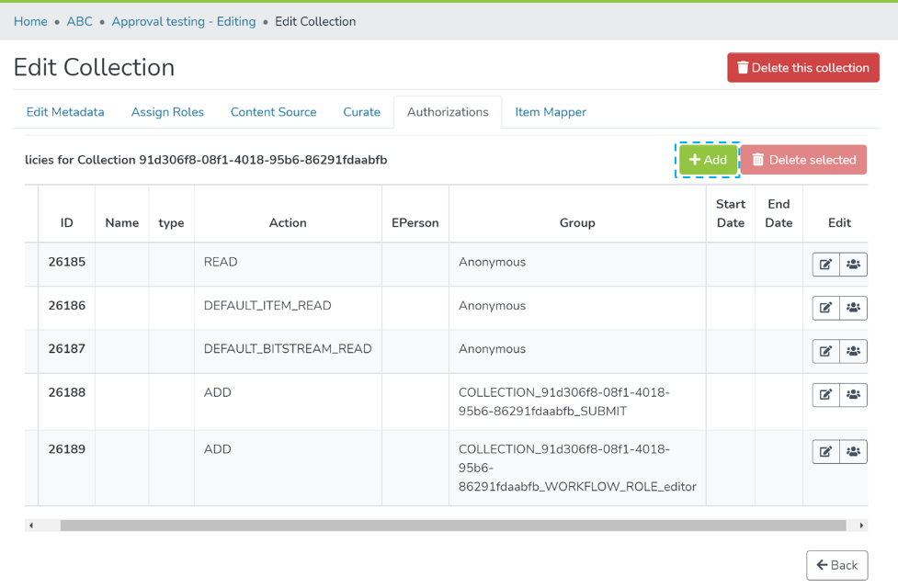Viewport: 898px width, 588px height.
Task: Click the horizontal scrollbar right arrow
Action: [x=861, y=526]
